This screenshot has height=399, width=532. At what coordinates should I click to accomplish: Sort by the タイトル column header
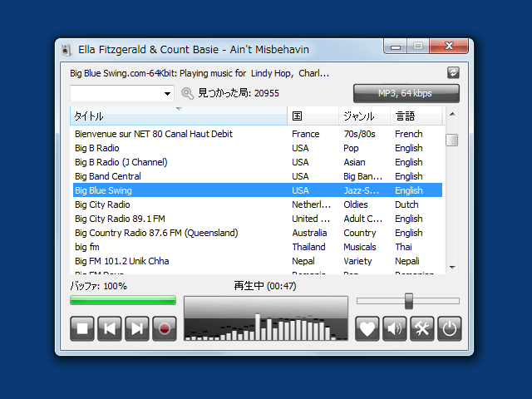[179, 116]
